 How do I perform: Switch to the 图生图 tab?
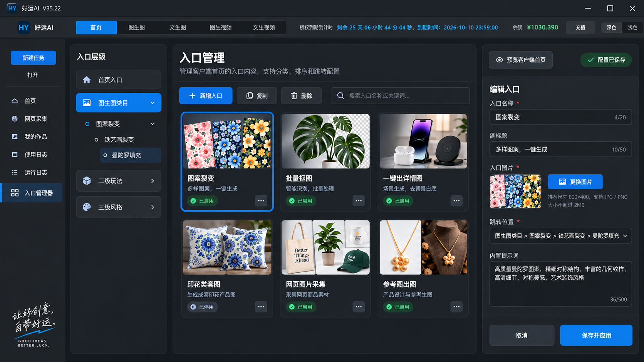pos(137,27)
